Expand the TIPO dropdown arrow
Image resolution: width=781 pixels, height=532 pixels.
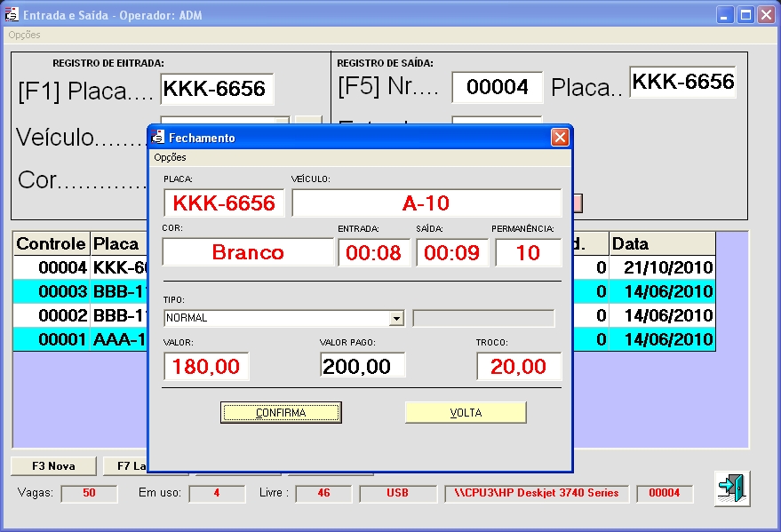click(397, 318)
